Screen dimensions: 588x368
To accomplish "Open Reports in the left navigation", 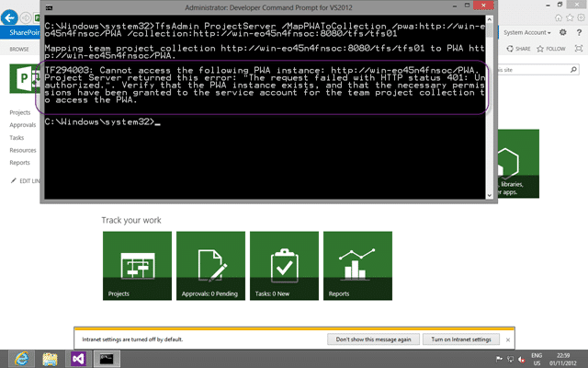I will point(19,163).
